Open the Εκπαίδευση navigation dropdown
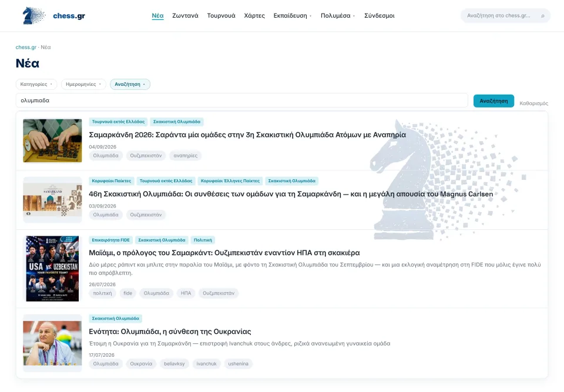The height and width of the screenshot is (392, 564). click(293, 16)
